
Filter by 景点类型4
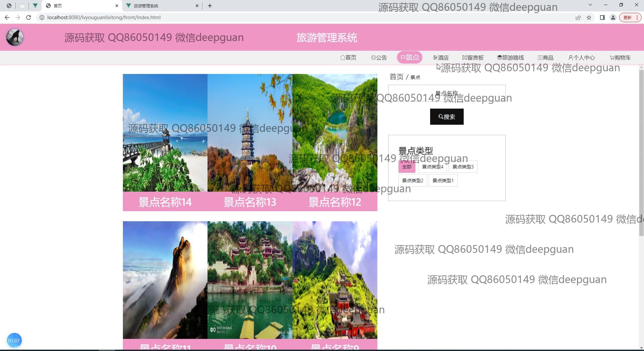432,167
